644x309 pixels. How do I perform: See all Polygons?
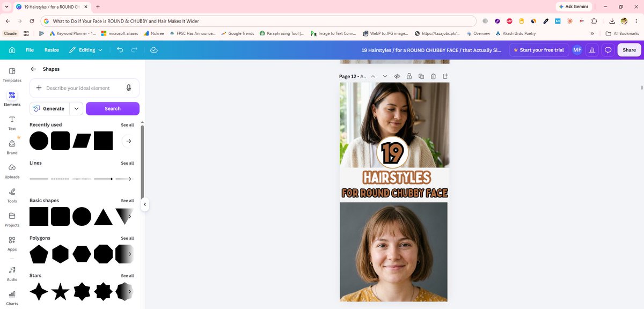pos(127,238)
